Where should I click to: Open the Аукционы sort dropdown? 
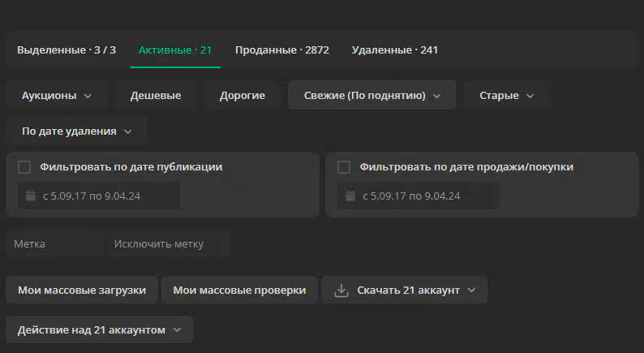(56, 96)
